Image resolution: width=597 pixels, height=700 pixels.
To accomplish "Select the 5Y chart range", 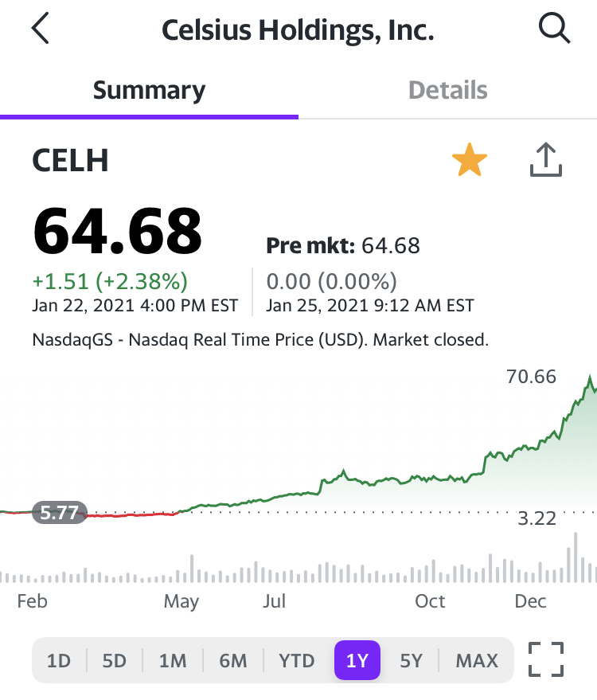I will pos(411,660).
